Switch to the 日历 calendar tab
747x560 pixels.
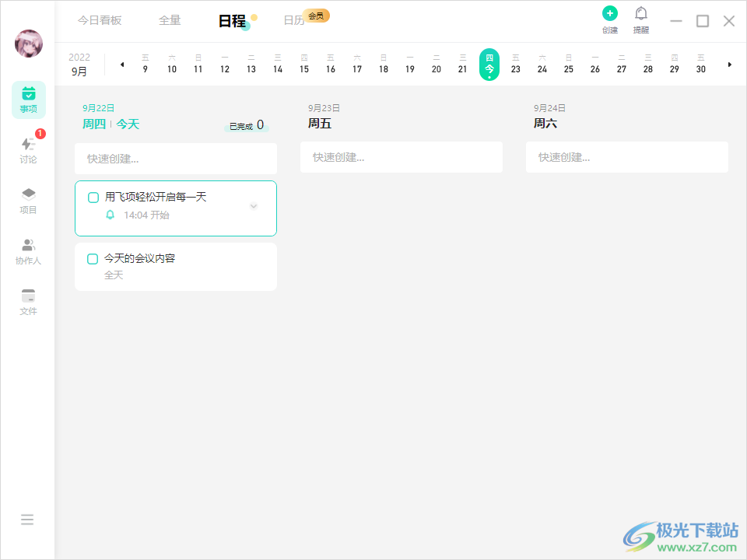[x=291, y=21]
